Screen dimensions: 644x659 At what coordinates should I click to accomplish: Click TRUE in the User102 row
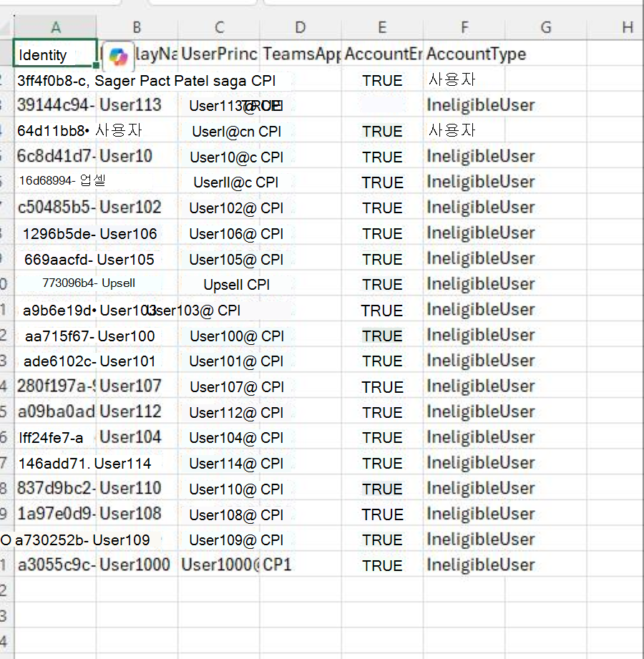coord(383,208)
